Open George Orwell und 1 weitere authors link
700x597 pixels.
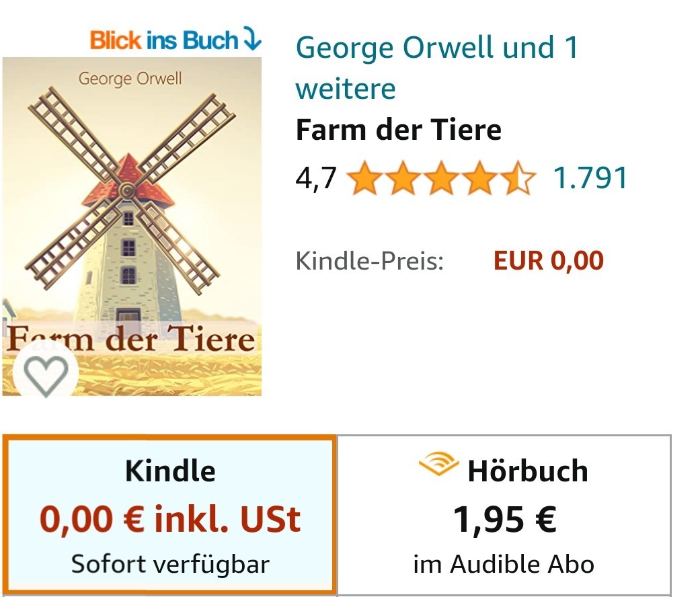(x=436, y=69)
